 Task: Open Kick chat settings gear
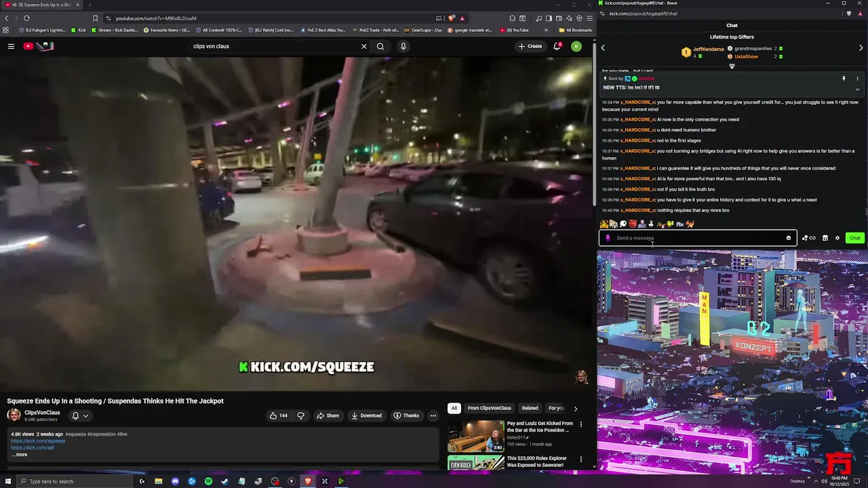[837, 238]
